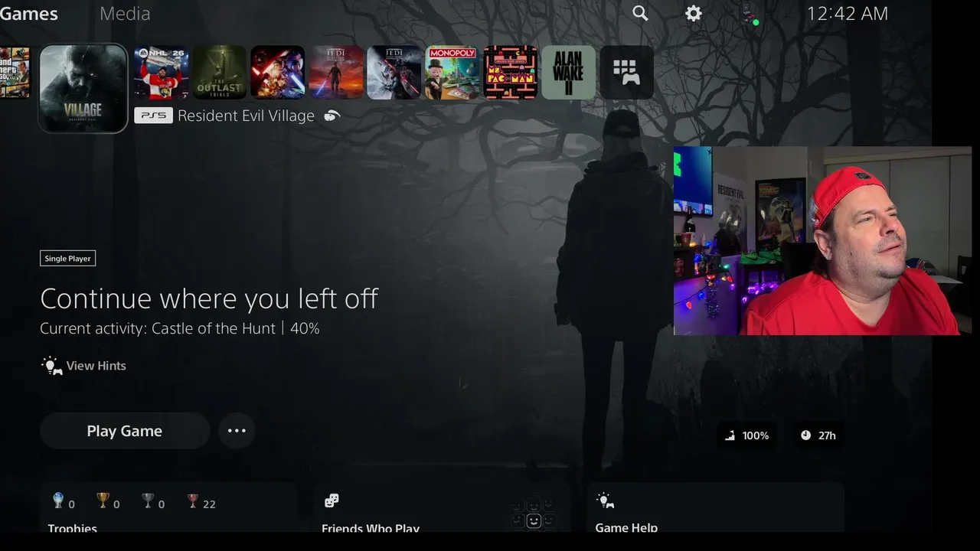Open the Trophies card
Screen dimensions: 980x551
pyautogui.click(x=168, y=507)
